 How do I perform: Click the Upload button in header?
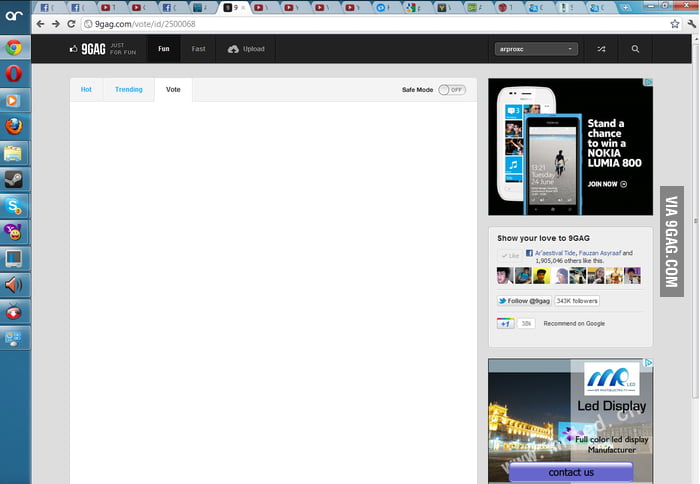(x=246, y=48)
